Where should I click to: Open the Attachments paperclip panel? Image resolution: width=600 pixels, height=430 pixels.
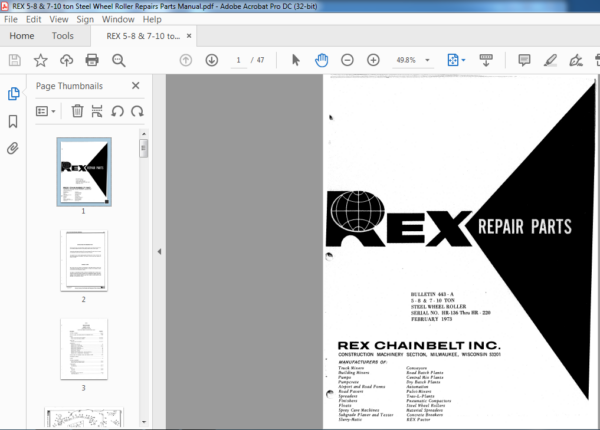(13, 148)
